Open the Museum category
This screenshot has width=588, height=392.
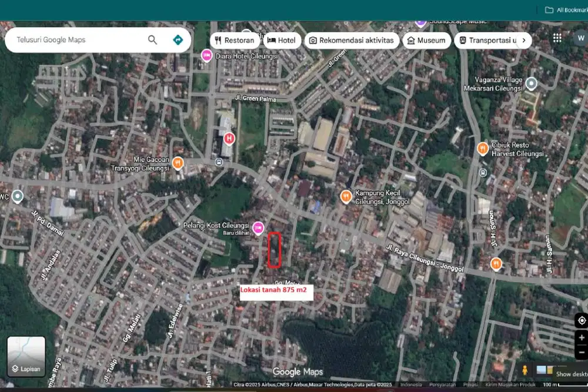(x=426, y=40)
